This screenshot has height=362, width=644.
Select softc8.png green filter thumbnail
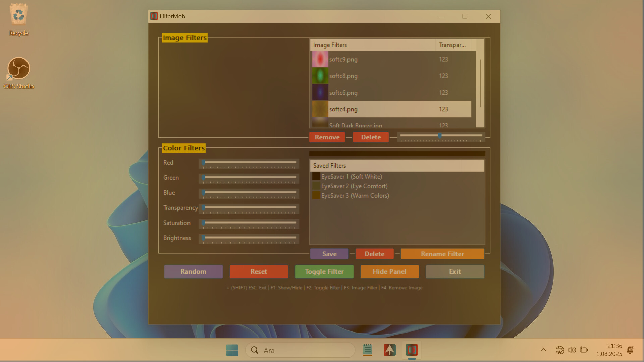(x=320, y=76)
